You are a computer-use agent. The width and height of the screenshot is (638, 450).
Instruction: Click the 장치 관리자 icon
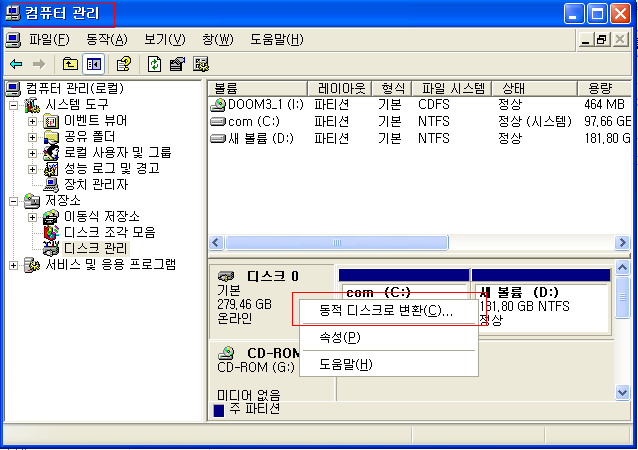51,185
